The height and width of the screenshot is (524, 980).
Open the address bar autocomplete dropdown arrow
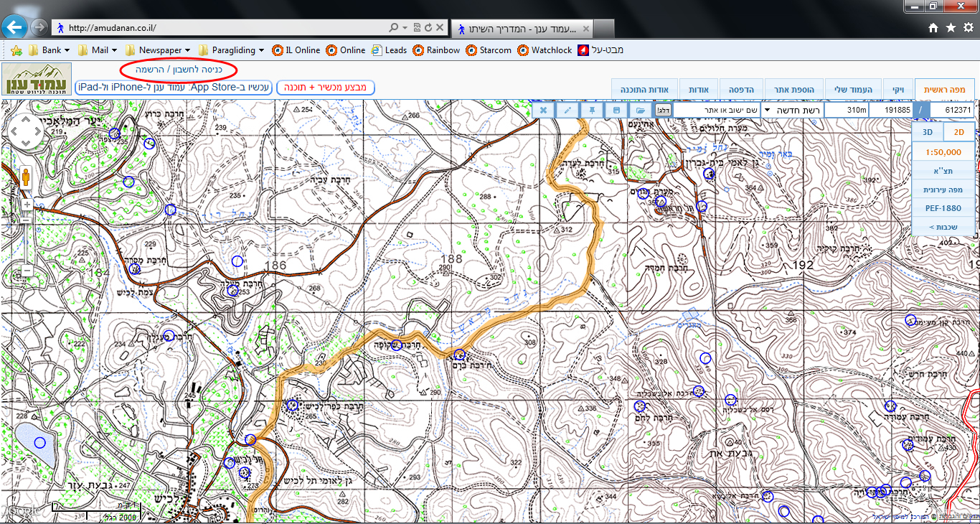point(405,28)
